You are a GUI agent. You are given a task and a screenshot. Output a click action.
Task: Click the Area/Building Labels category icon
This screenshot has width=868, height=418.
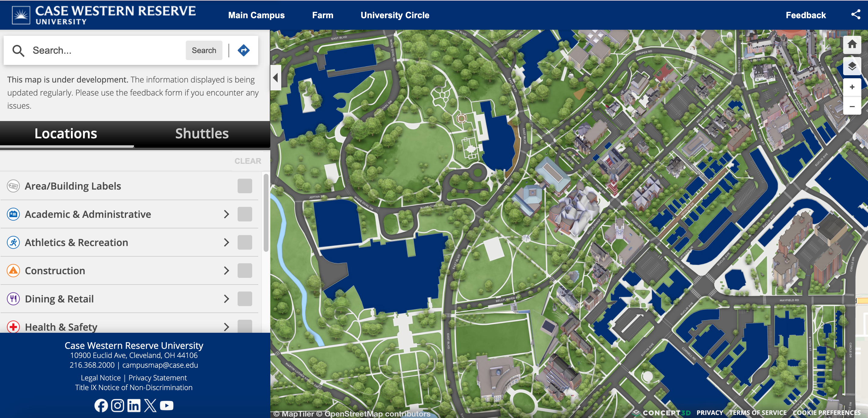[x=13, y=186]
